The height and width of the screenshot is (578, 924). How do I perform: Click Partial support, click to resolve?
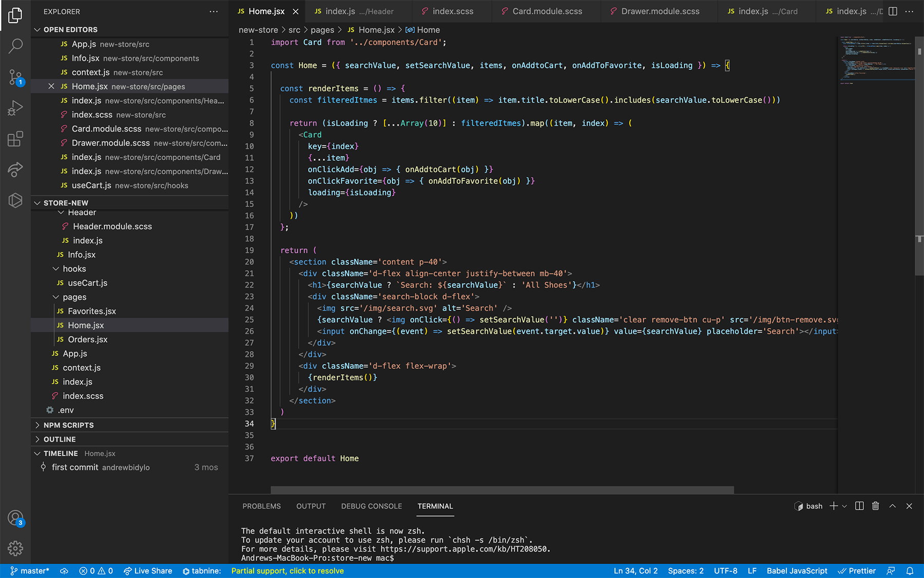[287, 571]
